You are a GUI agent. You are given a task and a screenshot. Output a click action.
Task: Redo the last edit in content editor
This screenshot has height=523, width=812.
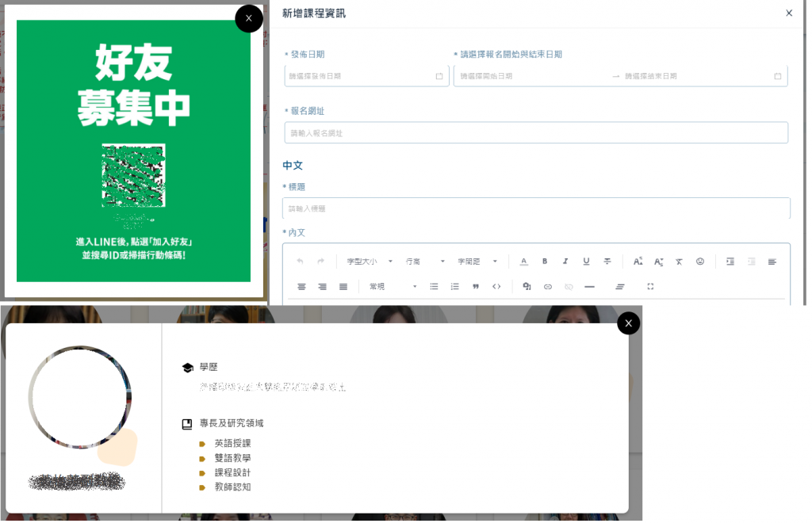[x=321, y=261]
